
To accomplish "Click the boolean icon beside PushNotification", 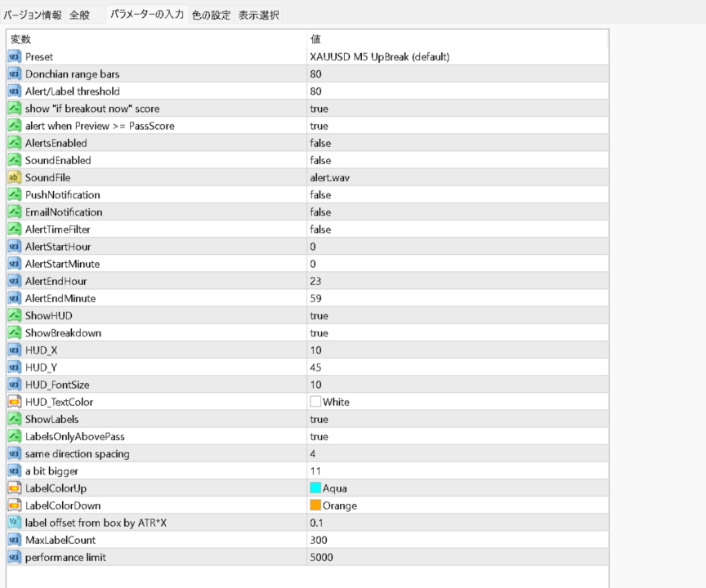I will tap(14, 195).
